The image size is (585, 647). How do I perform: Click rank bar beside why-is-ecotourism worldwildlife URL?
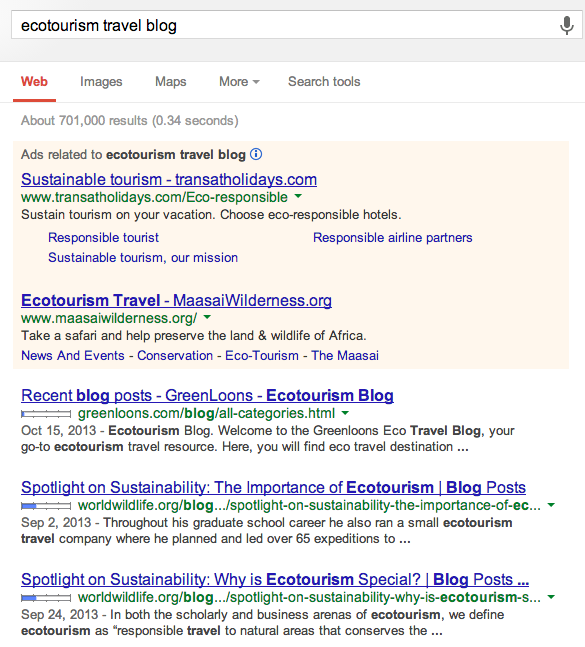46,597
